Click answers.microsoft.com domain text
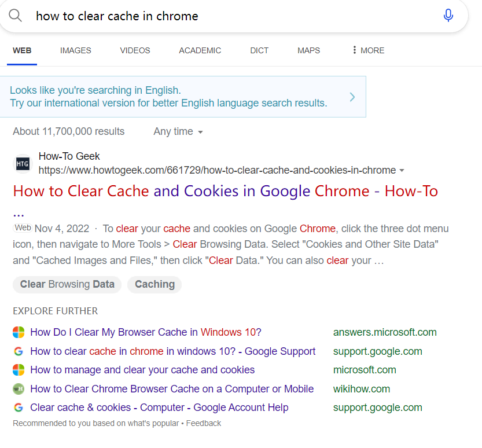 (x=385, y=332)
